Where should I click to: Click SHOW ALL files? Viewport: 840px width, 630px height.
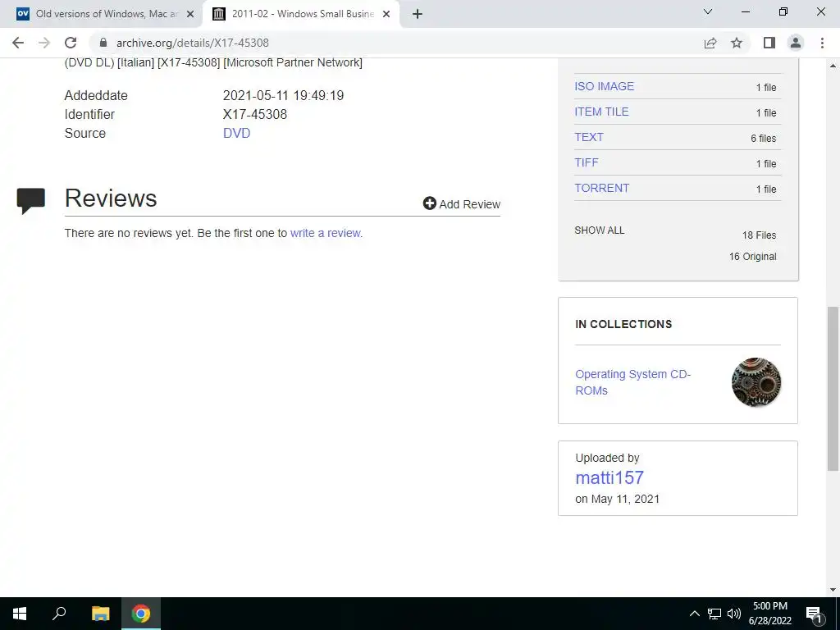(x=599, y=231)
